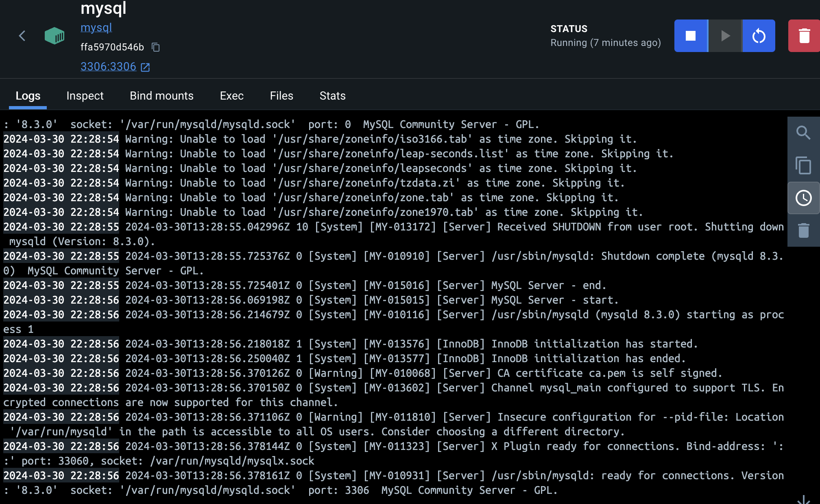820x504 pixels.
Task: Click the teal container cube icon
Action: coord(55,36)
